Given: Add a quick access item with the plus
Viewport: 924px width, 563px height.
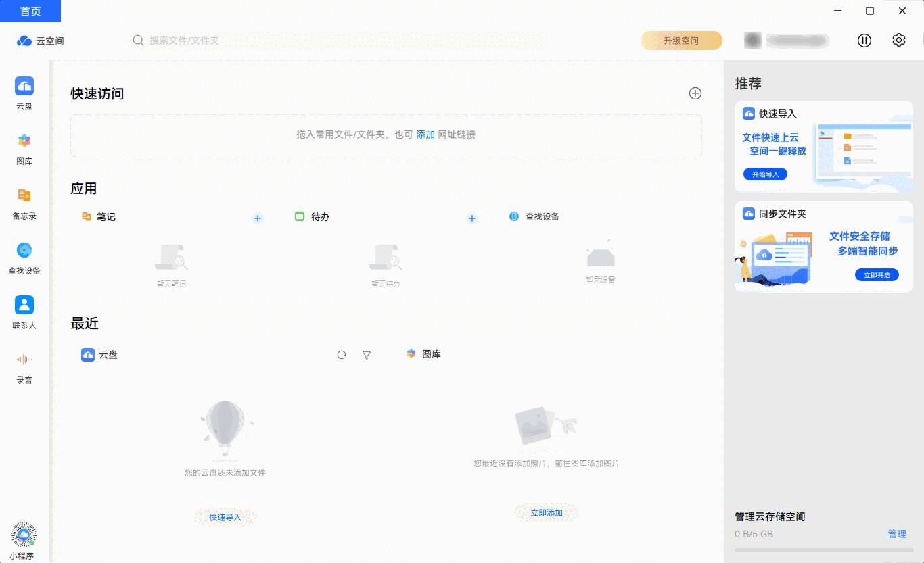Looking at the screenshot, I should (695, 93).
